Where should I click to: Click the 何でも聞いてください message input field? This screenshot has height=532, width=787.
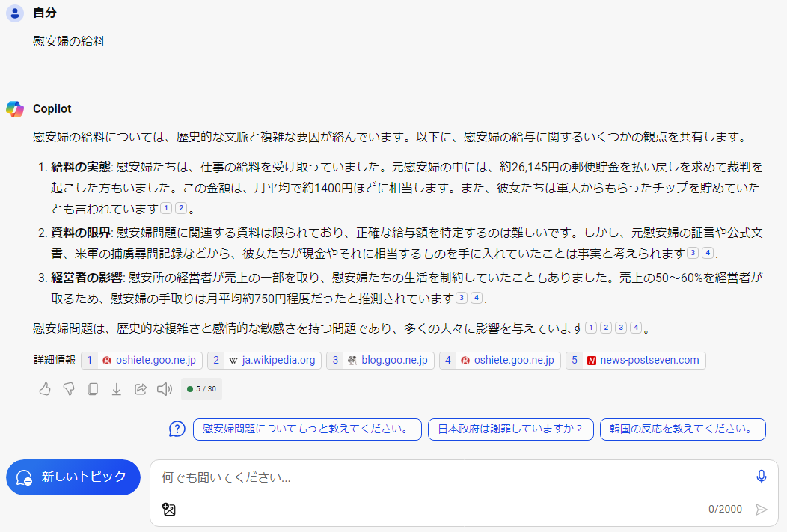coord(449,477)
